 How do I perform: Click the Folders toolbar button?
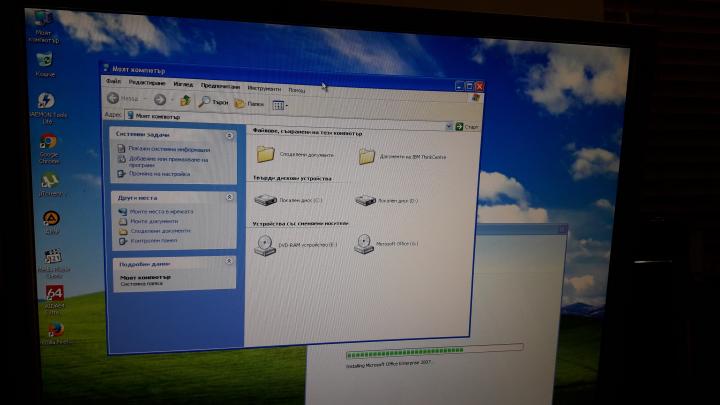(x=249, y=103)
